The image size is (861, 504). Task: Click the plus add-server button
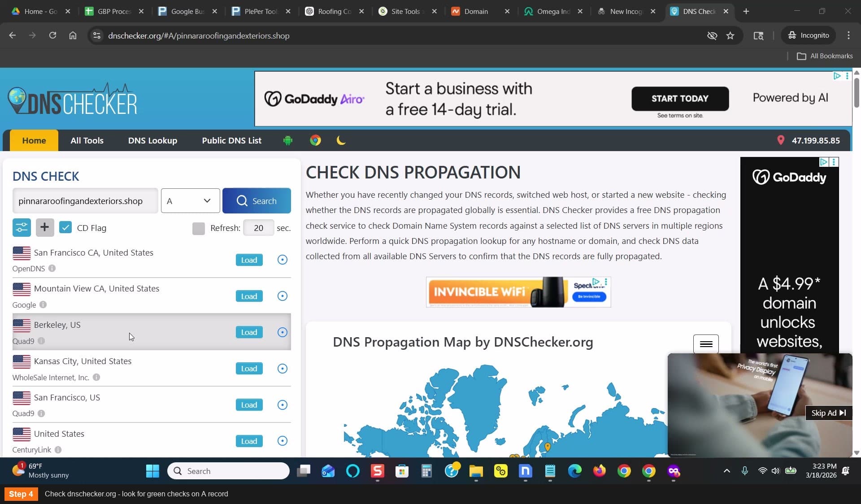pyautogui.click(x=44, y=228)
